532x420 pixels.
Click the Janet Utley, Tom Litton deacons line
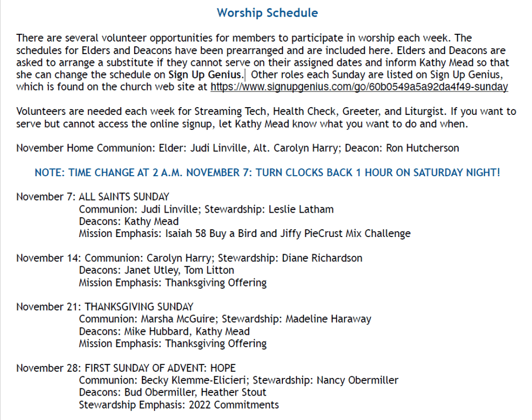[157, 270]
